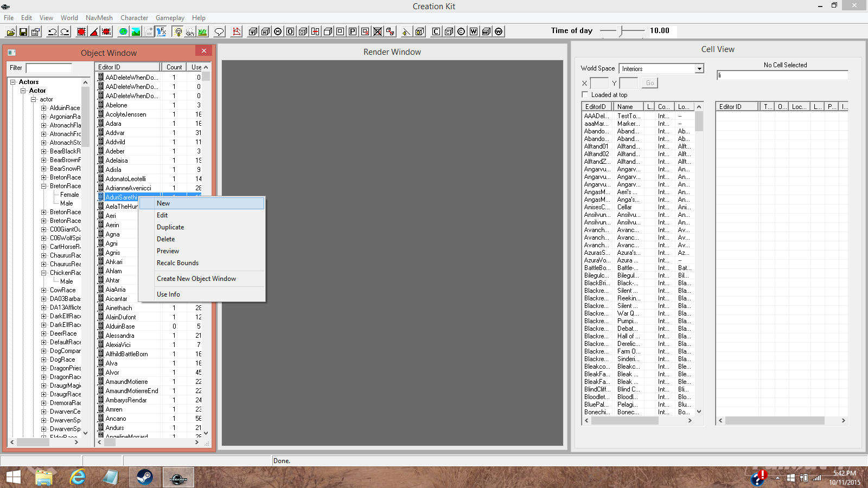
Task: Expand the DogRace tree node
Action: [44, 359]
